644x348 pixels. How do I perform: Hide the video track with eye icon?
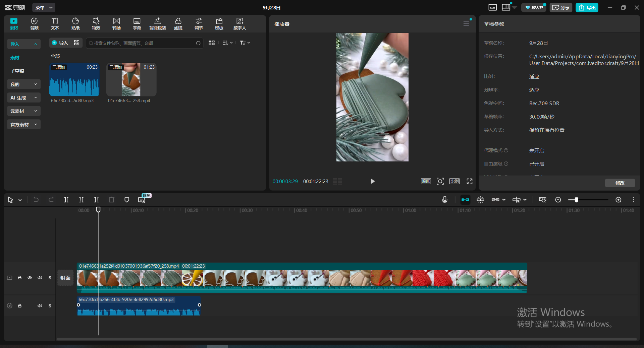30,278
